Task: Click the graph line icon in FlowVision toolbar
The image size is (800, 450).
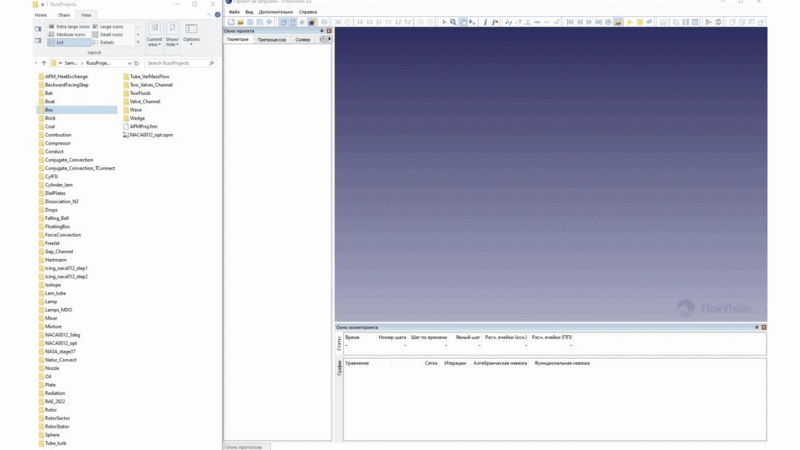Action: (x=509, y=22)
